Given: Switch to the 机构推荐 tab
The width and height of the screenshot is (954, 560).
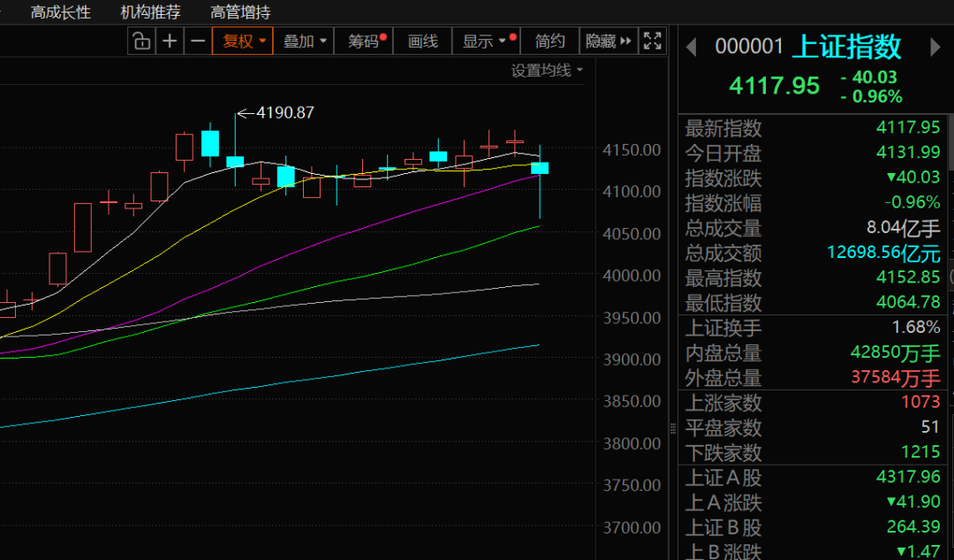Looking at the screenshot, I should pyautogui.click(x=150, y=12).
